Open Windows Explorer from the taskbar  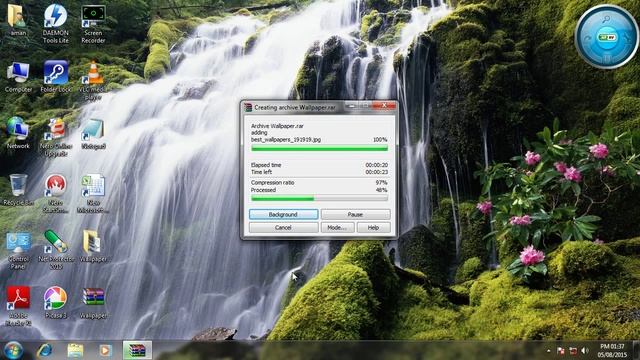pyautogui.click(x=75, y=350)
